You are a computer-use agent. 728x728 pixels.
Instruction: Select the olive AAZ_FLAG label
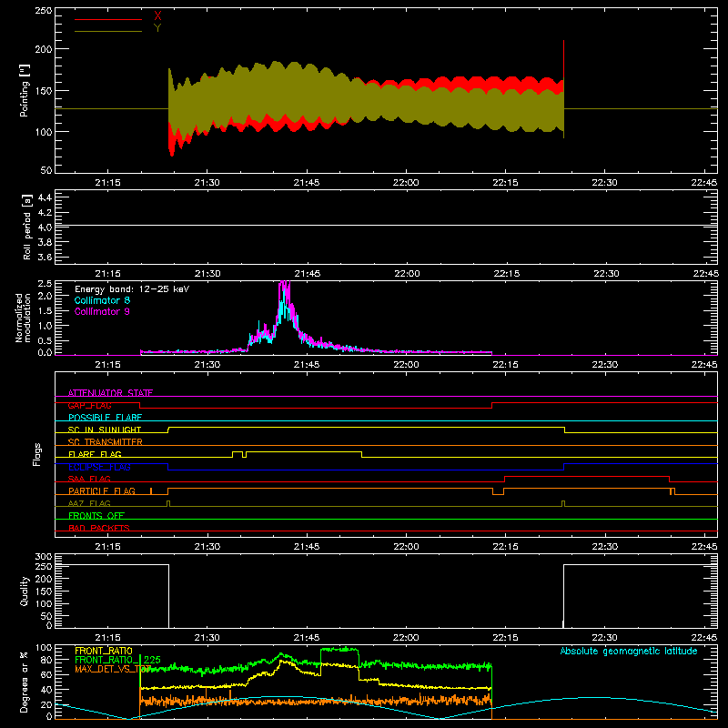[89, 503]
